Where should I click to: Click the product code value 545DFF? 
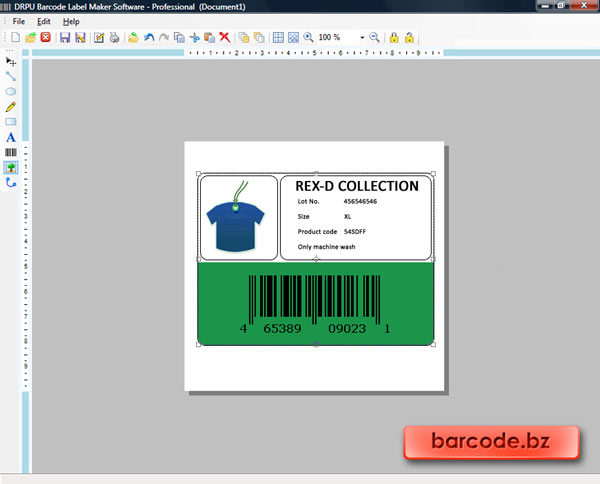[355, 231]
